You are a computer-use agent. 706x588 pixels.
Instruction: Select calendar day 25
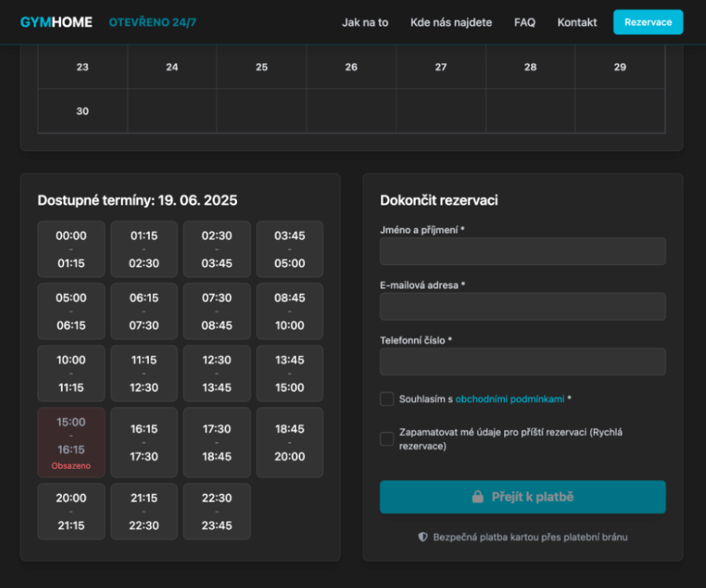261,67
